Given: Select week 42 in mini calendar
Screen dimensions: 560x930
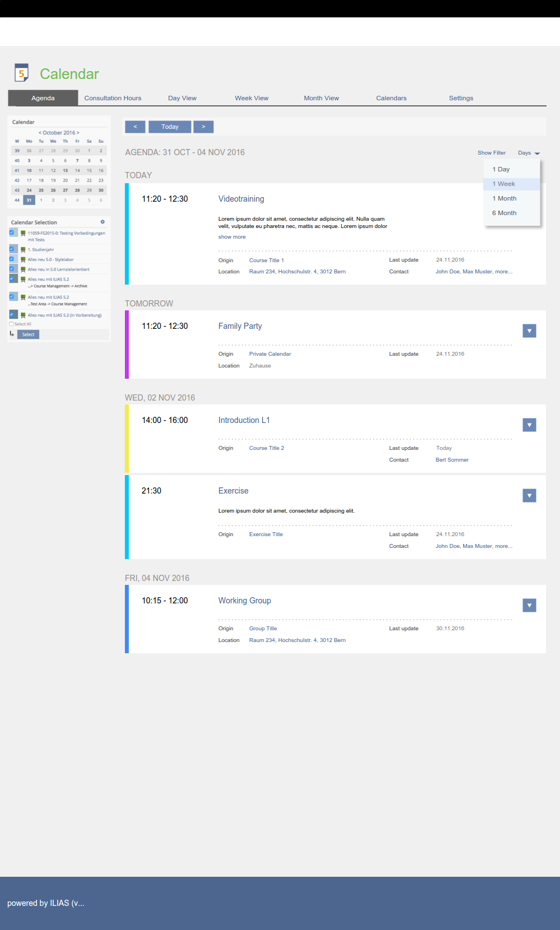Looking at the screenshot, I should click(17, 180).
